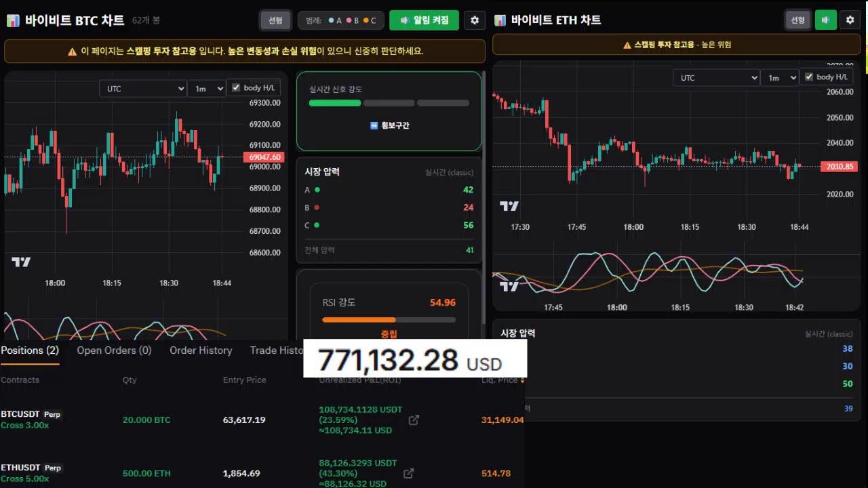Click the BTC chart title bar-chart icon

coord(13,20)
